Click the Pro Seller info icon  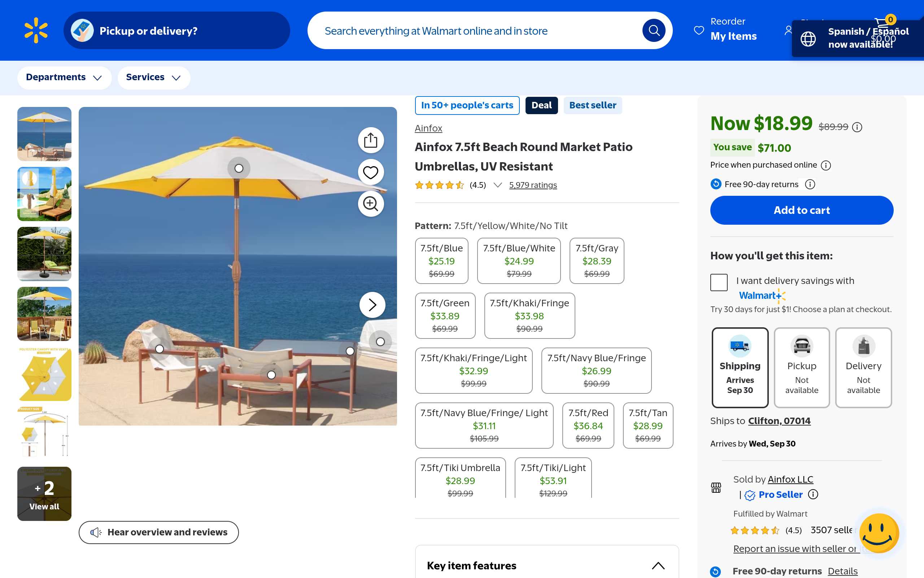813,494
